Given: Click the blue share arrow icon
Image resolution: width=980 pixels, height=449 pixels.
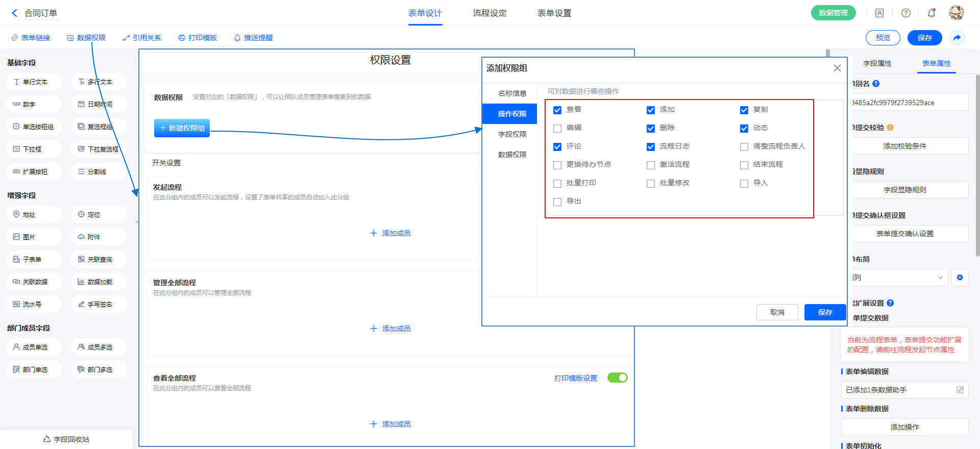Looking at the screenshot, I should [957, 38].
